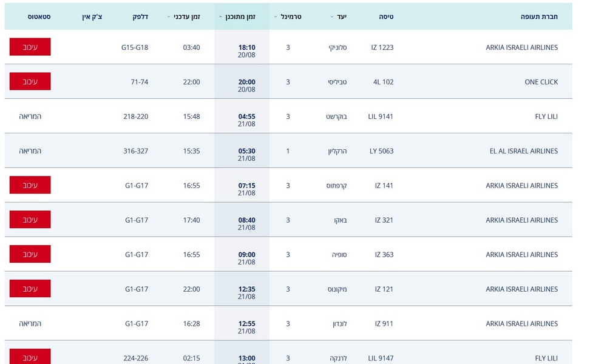Expand the updated time sort arrow

[x=168, y=17]
